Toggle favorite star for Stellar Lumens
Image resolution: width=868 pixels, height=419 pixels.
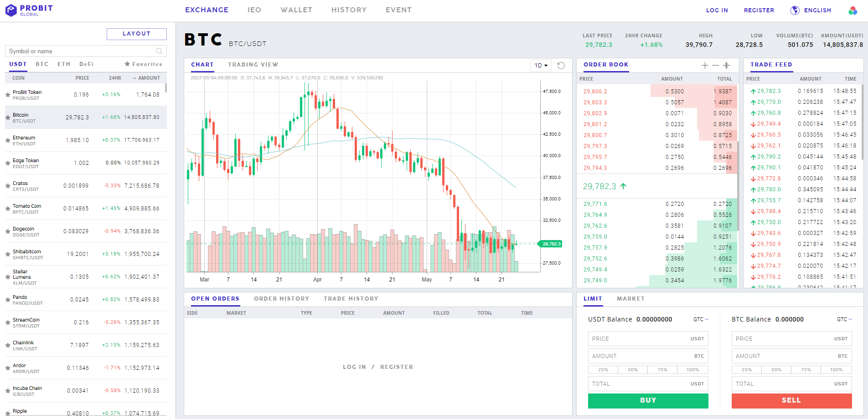[x=8, y=277]
